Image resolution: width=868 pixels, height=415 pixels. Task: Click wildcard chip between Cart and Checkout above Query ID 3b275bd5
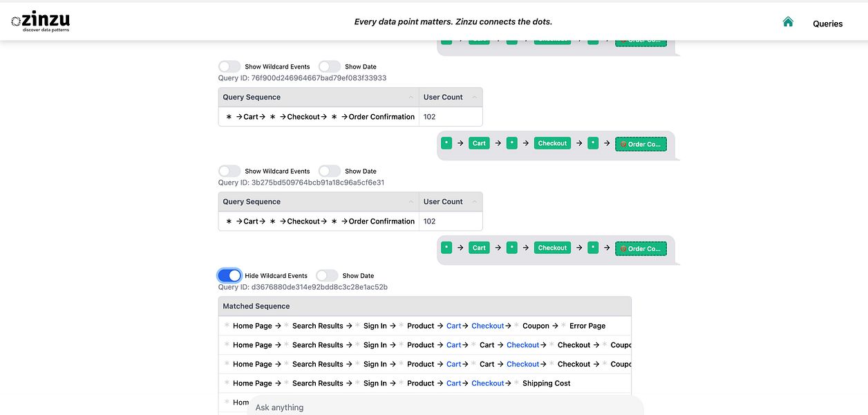(x=512, y=143)
